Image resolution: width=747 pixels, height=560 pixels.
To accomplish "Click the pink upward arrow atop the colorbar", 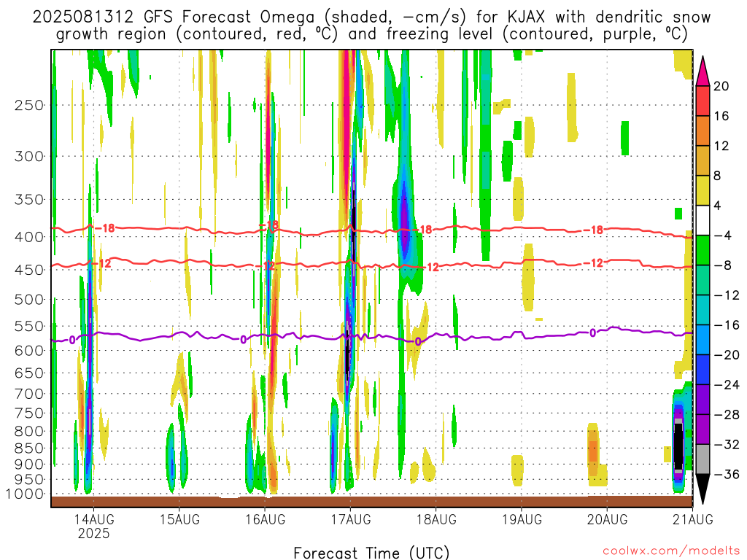I will coord(703,71).
